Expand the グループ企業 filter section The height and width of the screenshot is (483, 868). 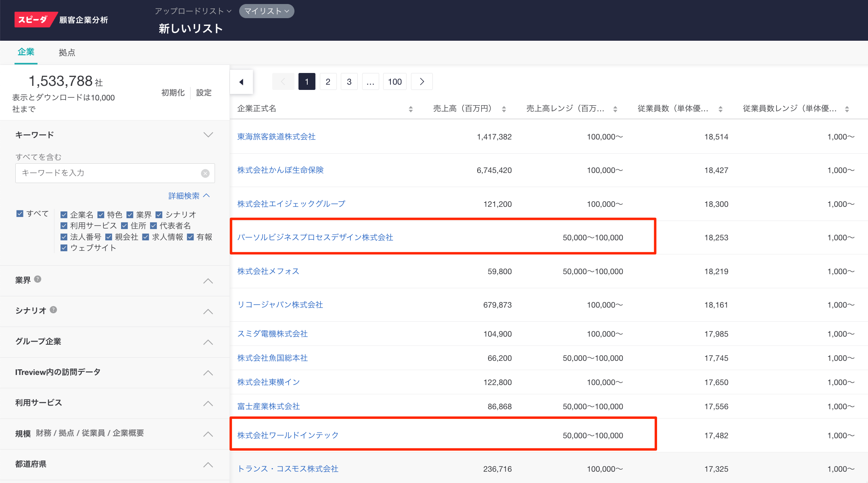pyautogui.click(x=208, y=342)
